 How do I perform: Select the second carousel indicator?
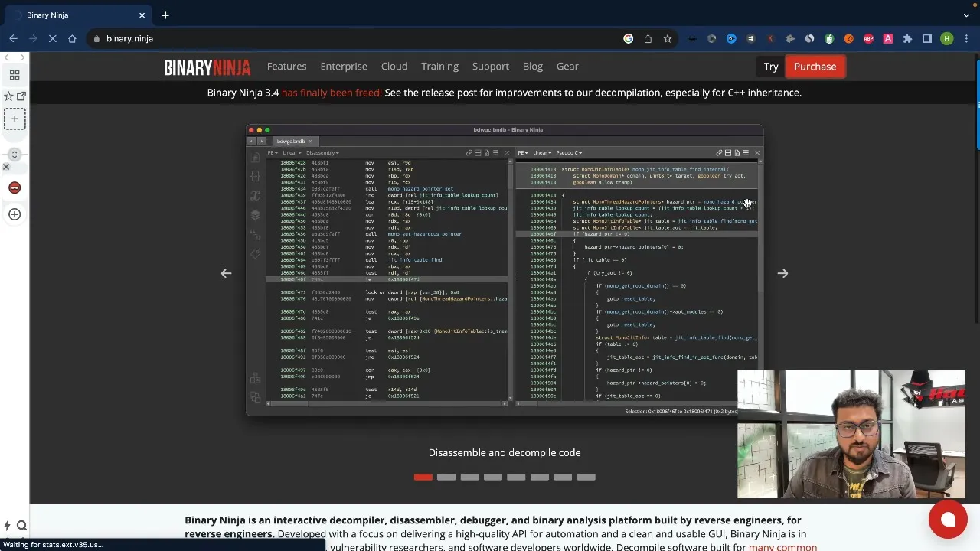click(446, 478)
